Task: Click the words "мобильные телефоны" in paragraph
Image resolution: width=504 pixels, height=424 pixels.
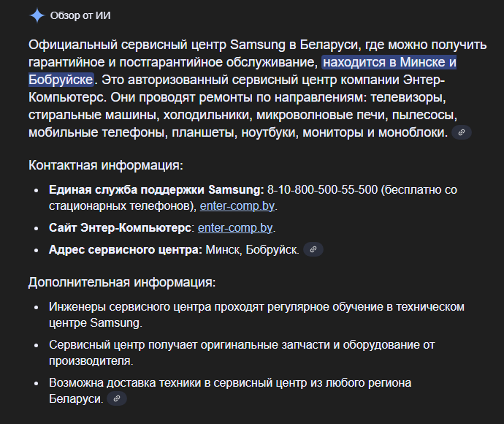Action: 91,132
